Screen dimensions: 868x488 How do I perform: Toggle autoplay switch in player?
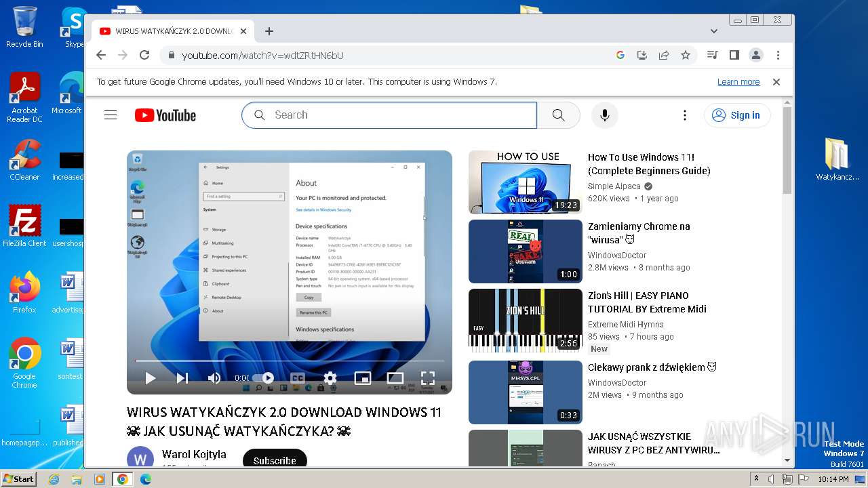pos(264,378)
